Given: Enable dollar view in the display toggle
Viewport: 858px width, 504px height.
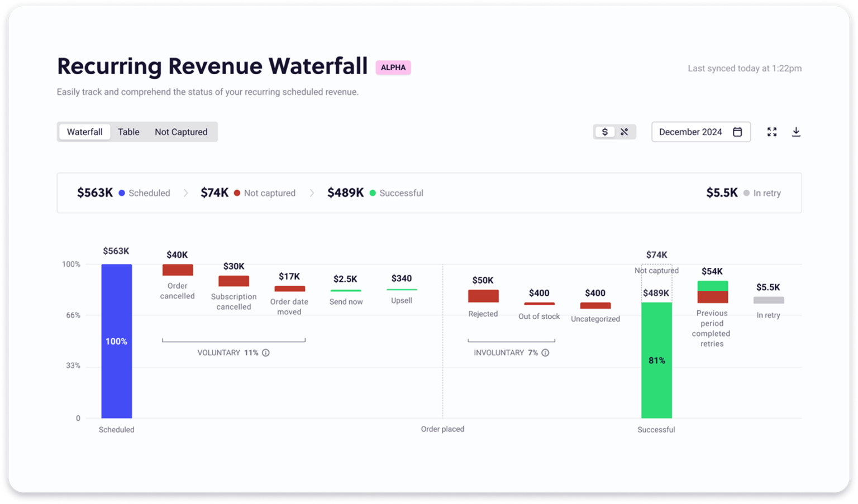Looking at the screenshot, I should (x=605, y=132).
